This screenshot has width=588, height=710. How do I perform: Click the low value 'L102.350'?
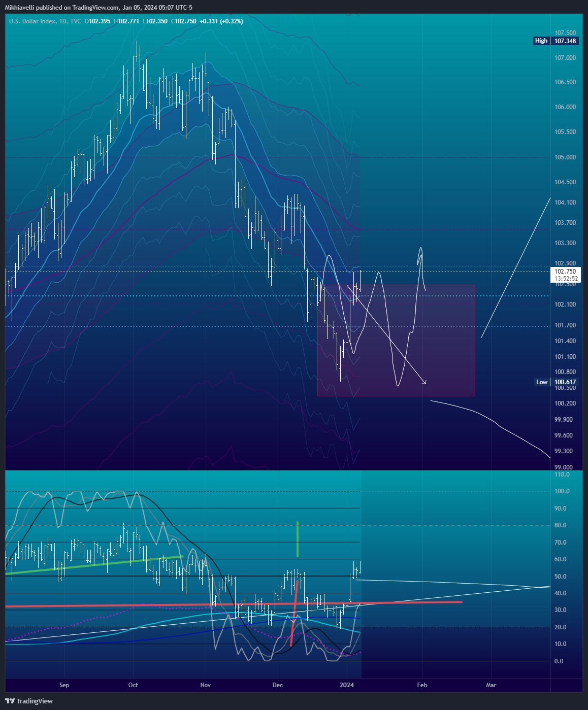click(155, 21)
